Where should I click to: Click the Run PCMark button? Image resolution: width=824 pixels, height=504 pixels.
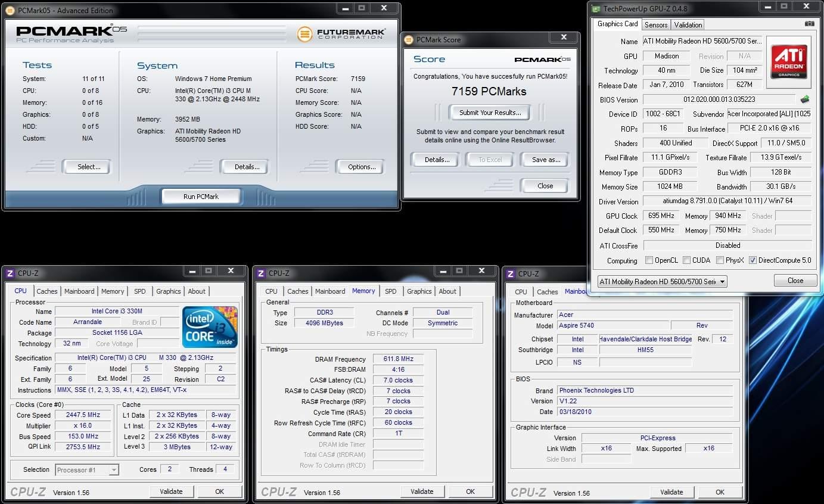(201, 197)
